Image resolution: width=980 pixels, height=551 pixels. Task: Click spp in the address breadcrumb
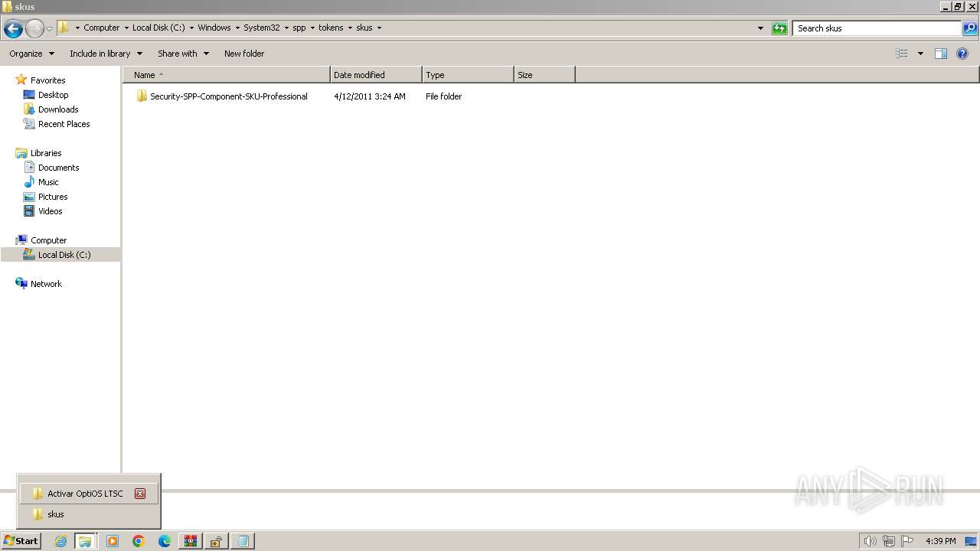pyautogui.click(x=299, y=28)
